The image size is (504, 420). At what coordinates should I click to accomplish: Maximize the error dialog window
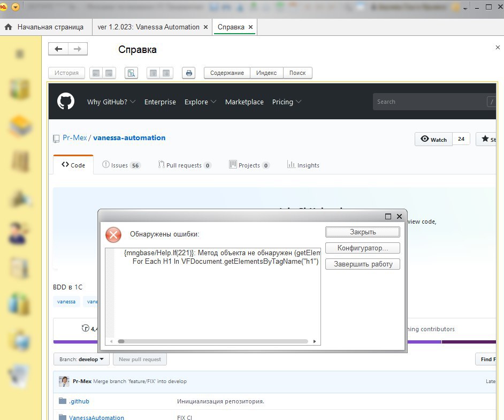point(388,216)
